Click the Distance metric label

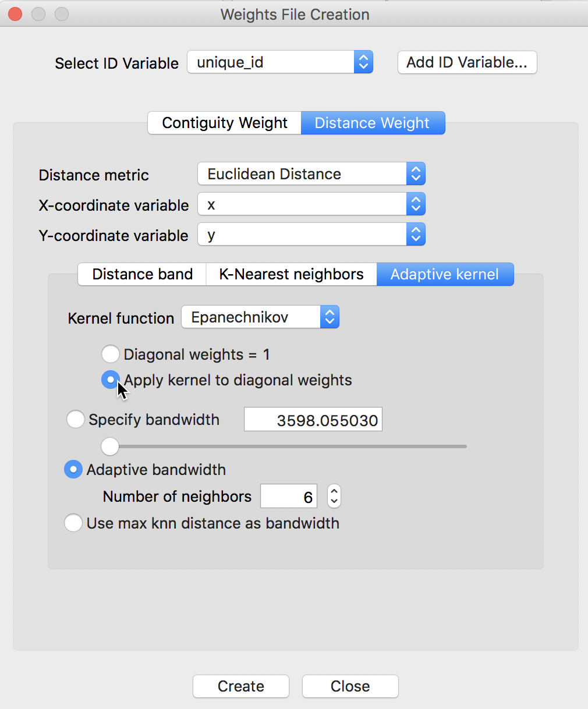[x=94, y=175]
